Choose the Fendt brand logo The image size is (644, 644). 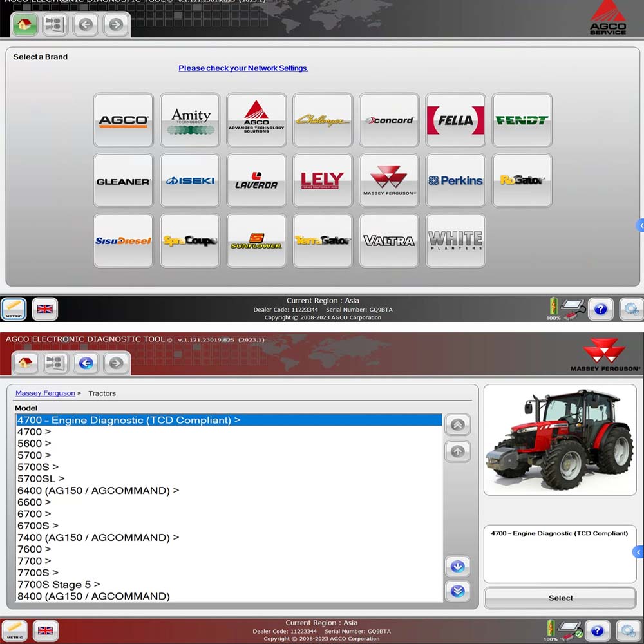point(522,120)
